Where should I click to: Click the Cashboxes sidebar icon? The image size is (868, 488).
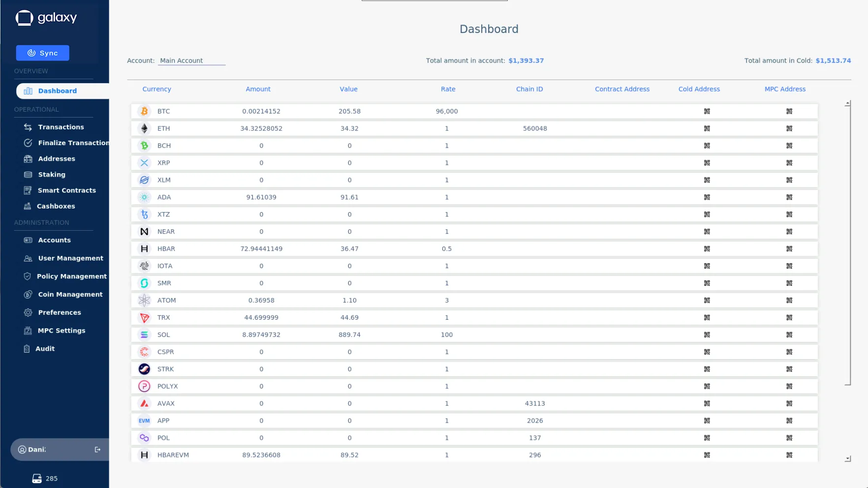tap(28, 206)
